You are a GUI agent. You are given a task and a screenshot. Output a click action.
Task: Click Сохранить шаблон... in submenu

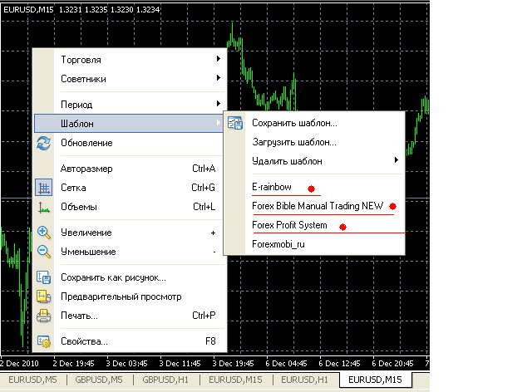click(x=314, y=123)
